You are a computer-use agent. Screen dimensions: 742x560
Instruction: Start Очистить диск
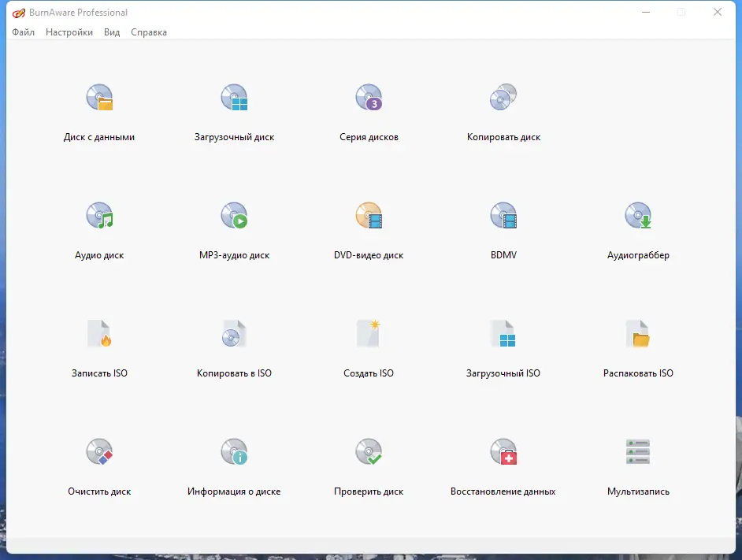99,465
